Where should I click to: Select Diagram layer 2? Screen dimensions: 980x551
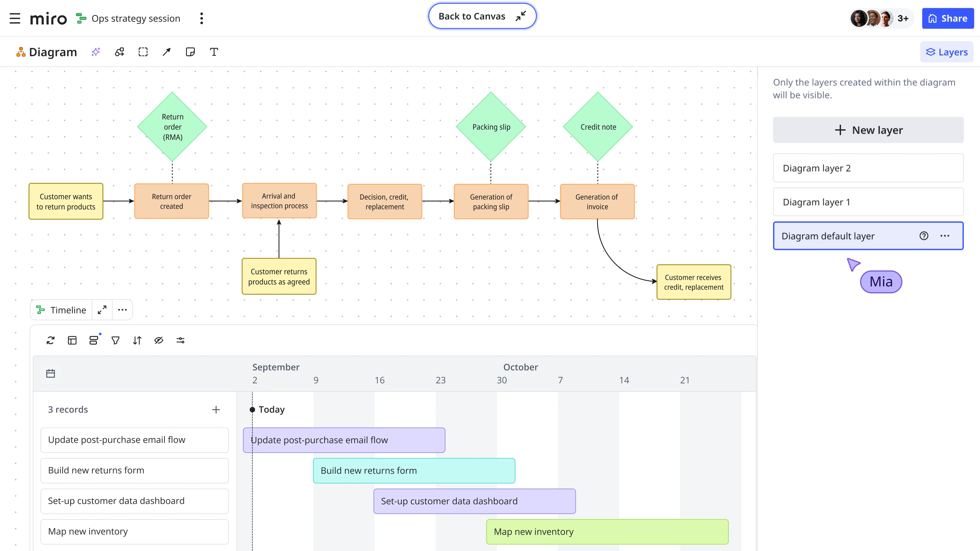868,168
